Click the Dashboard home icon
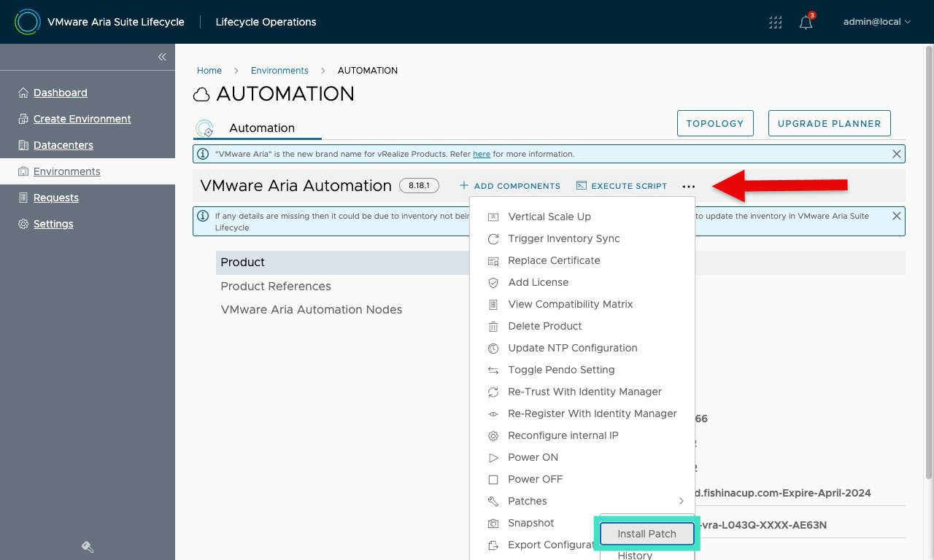Viewport: 934px width, 560px height. (x=23, y=93)
